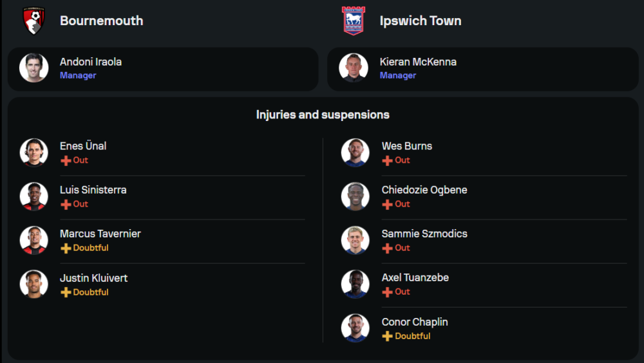Open Wes Burns' player name link
This screenshot has height=363, width=644.
point(406,146)
